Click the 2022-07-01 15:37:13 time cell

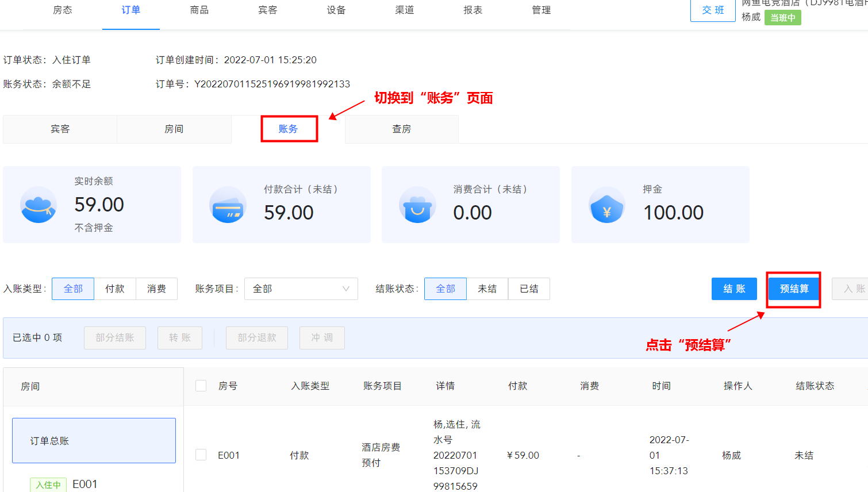click(669, 455)
